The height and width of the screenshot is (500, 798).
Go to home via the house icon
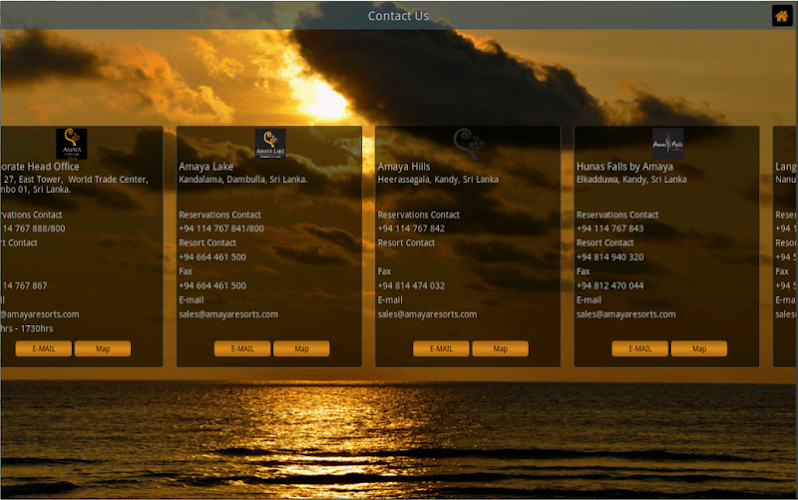pyautogui.click(x=782, y=16)
